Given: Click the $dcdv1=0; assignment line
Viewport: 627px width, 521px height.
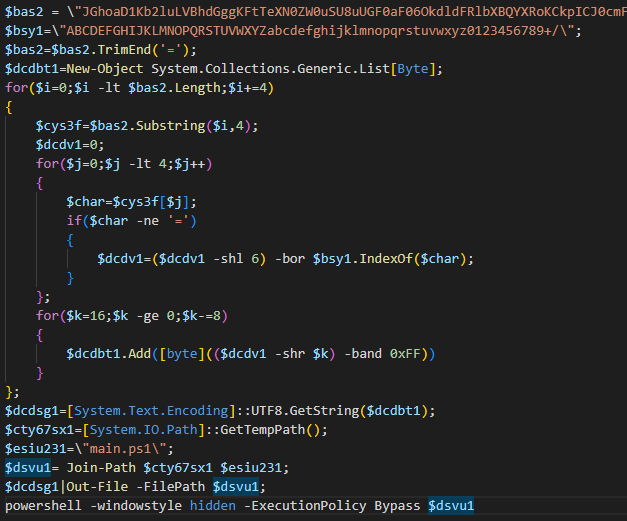Looking at the screenshot, I should pos(70,145).
